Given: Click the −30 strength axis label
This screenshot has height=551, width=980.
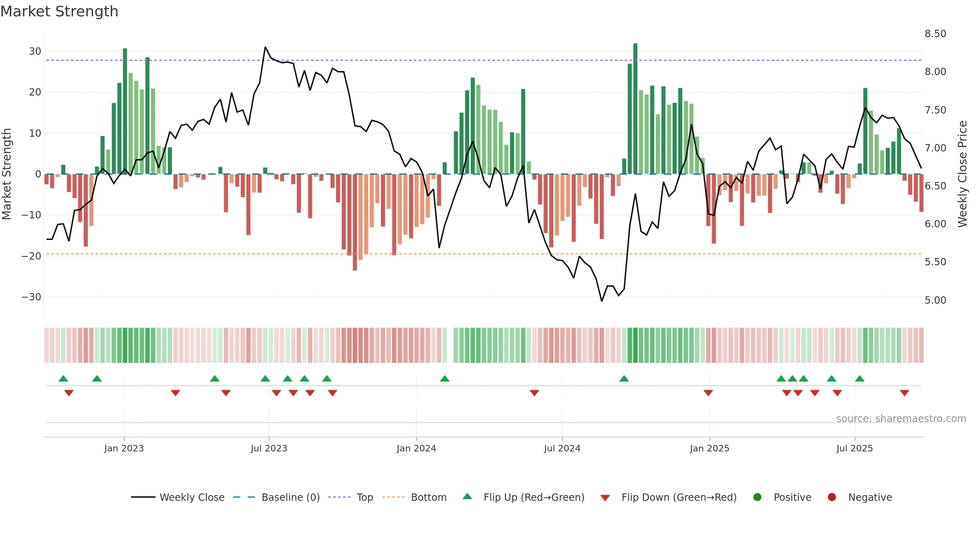Looking at the screenshot, I should click(31, 297).
